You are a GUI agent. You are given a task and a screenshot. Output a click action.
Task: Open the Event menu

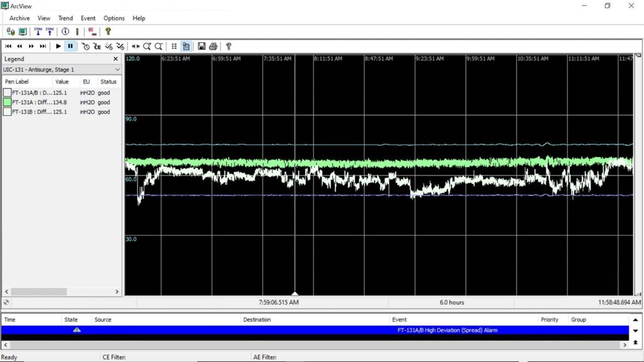(x=88, y=18)
